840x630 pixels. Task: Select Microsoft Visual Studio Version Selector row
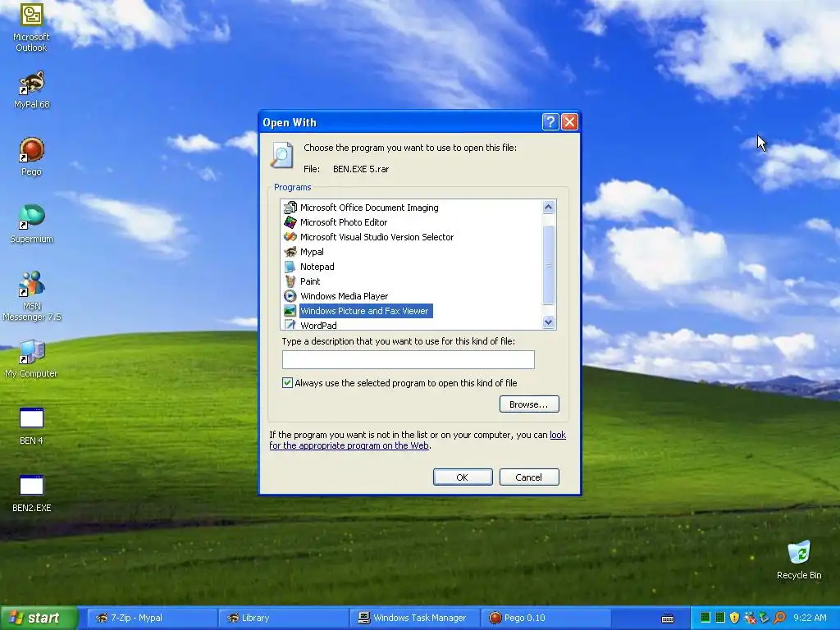[x=377, y=237]
